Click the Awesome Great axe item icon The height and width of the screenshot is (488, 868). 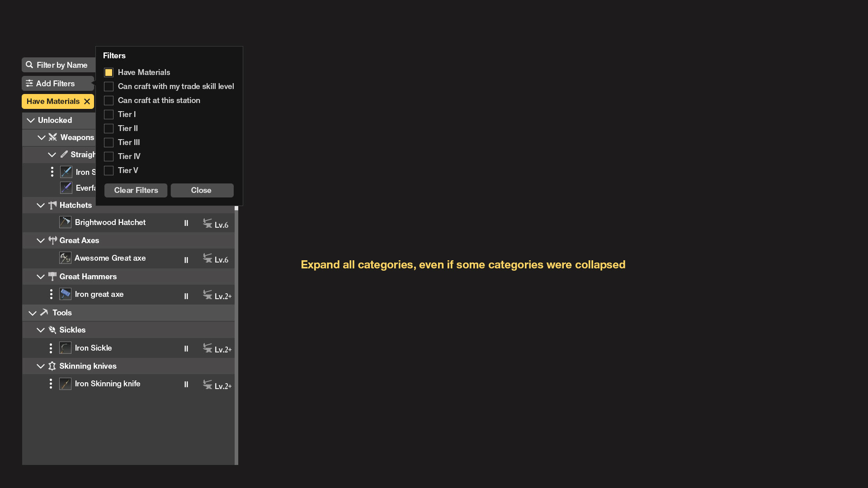[65, 258]
